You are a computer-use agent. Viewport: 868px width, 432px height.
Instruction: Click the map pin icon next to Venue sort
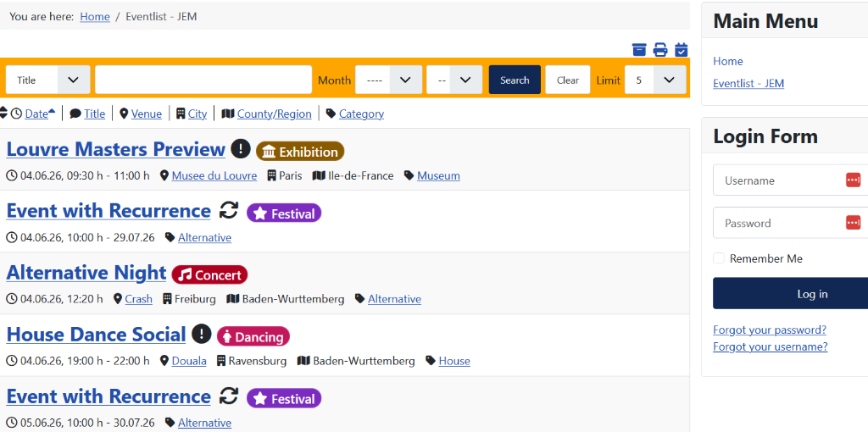(124, 114)
